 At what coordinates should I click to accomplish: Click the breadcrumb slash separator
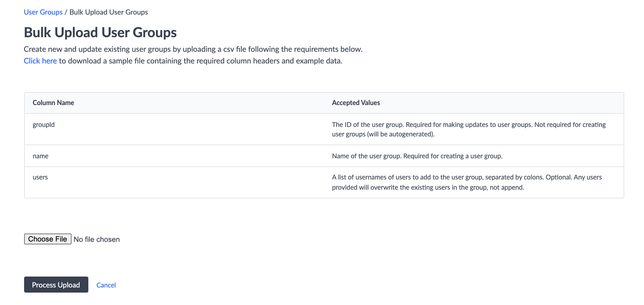tap(66, 12)
